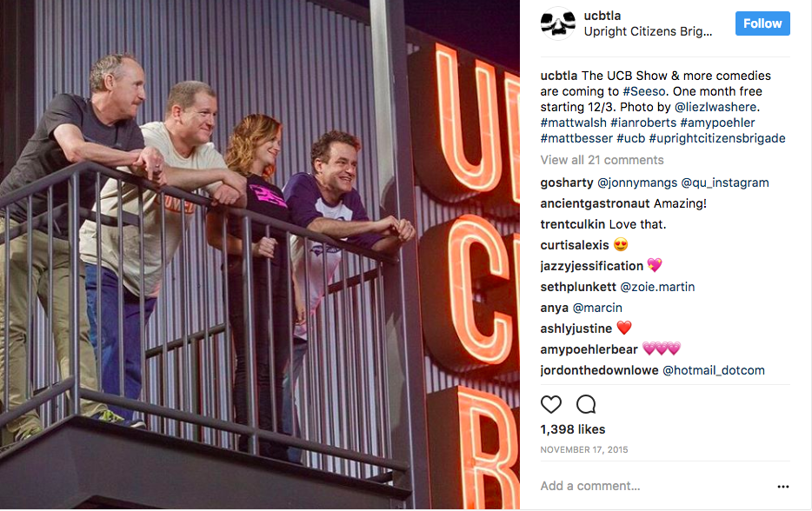This screenshot has width=812, height=511.
Task: Open the UCB balcony photo
Action: pos(260,255)
